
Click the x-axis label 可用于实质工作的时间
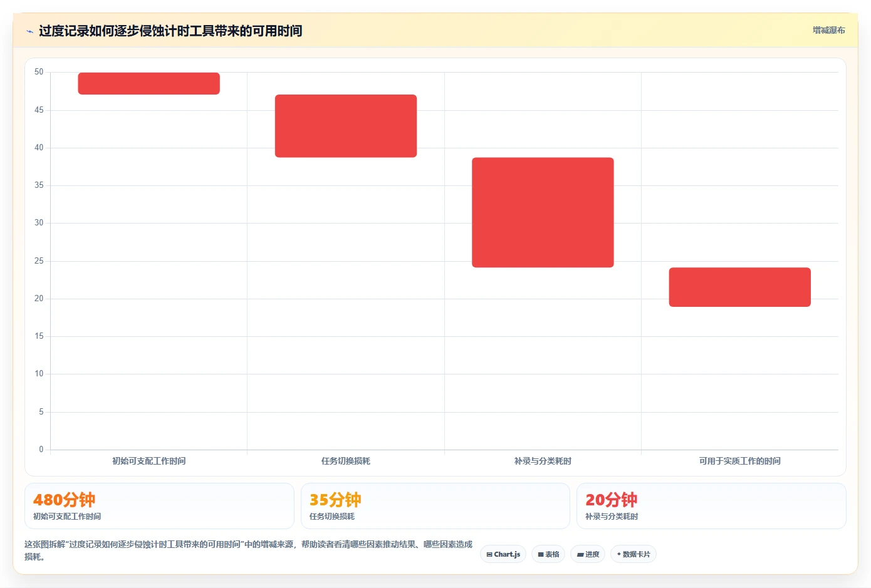(x=740, y=461)
